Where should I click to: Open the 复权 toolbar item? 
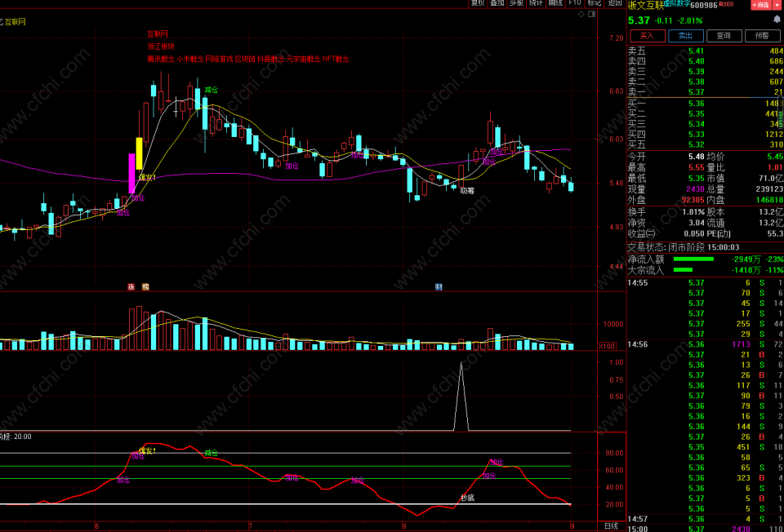click(x=478, y=3)
